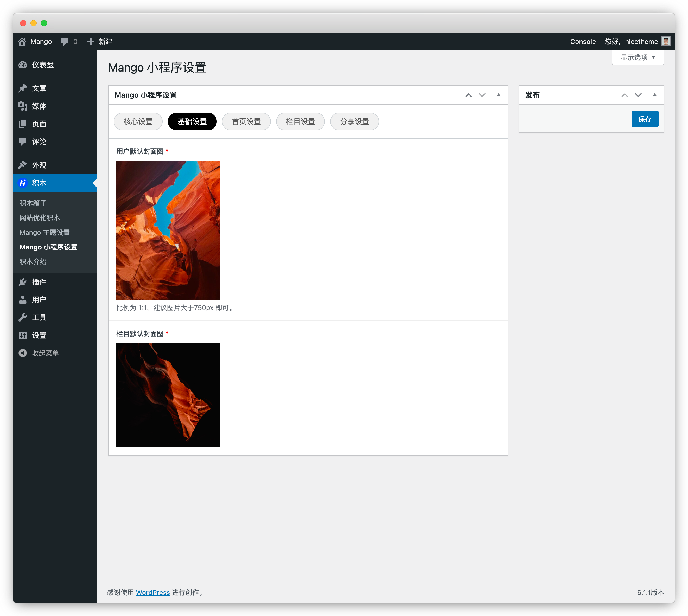Click the 用户 person icon
Screen dimensions: 688x616
click(23, 299)
